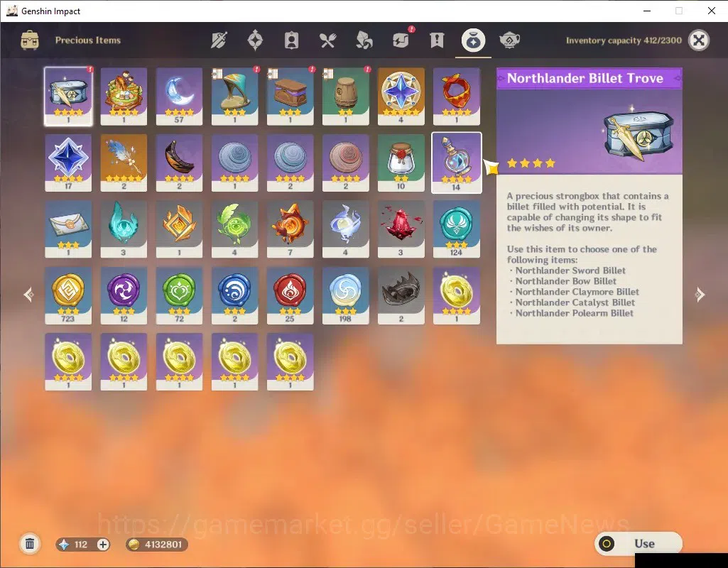Click the Mora balance 4132801
Screen dimensions: 728x568
tap(157, 545)
